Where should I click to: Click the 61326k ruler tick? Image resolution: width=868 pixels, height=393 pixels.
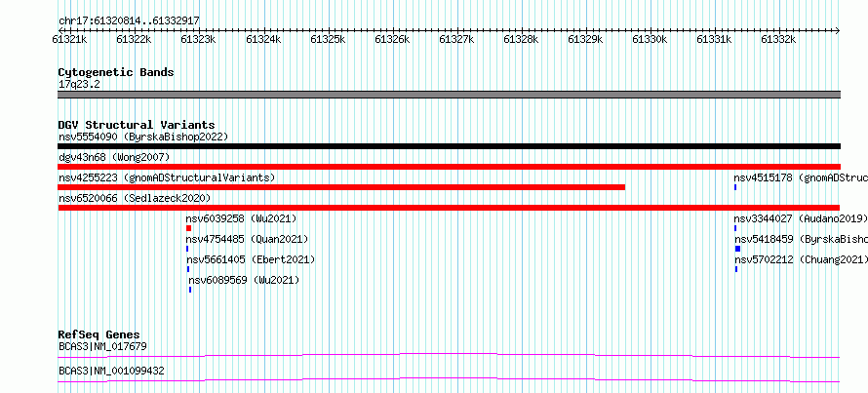(392, 39)
